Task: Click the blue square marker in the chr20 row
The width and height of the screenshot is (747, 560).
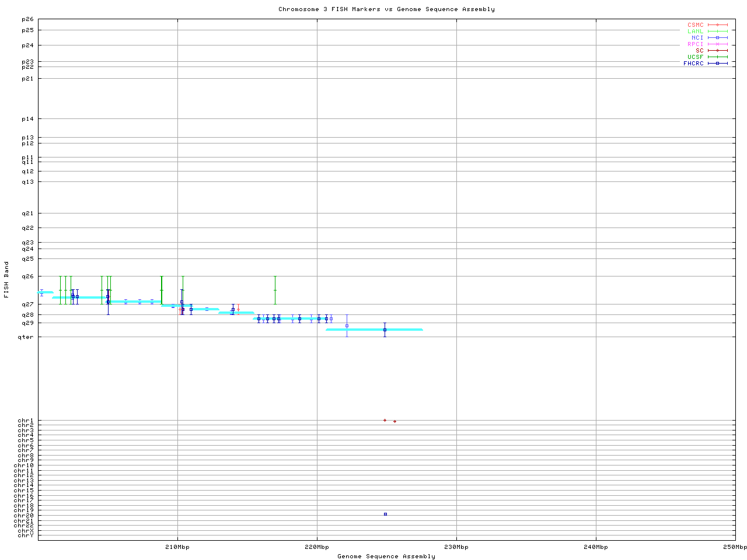Action: [x=385, y=514]
